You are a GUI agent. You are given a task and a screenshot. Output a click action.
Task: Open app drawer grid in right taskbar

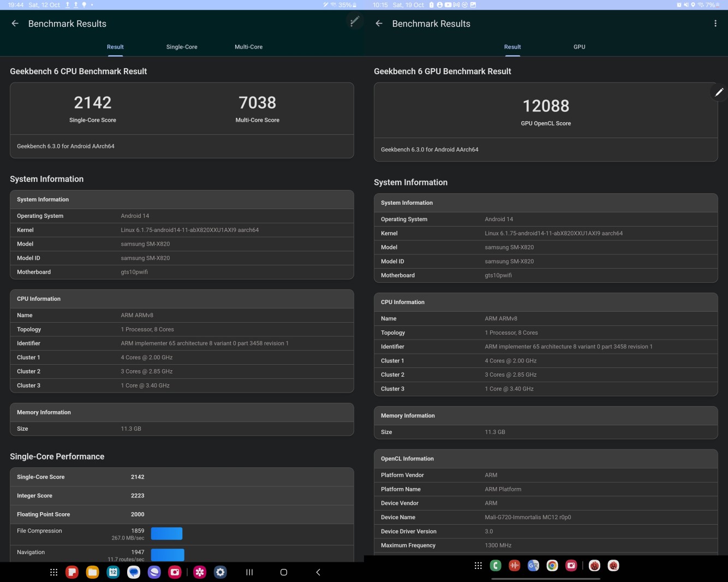point(478,566)
